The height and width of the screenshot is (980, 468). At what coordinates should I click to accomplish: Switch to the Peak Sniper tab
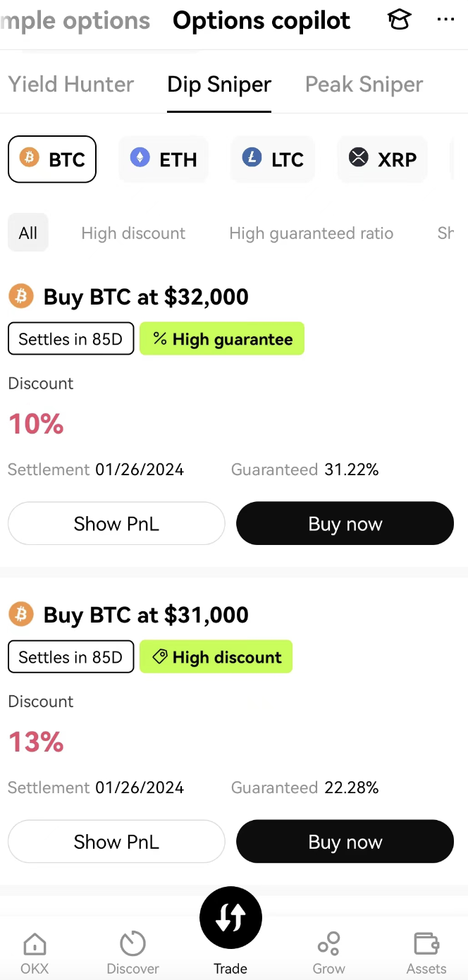(x=364, y=85)
